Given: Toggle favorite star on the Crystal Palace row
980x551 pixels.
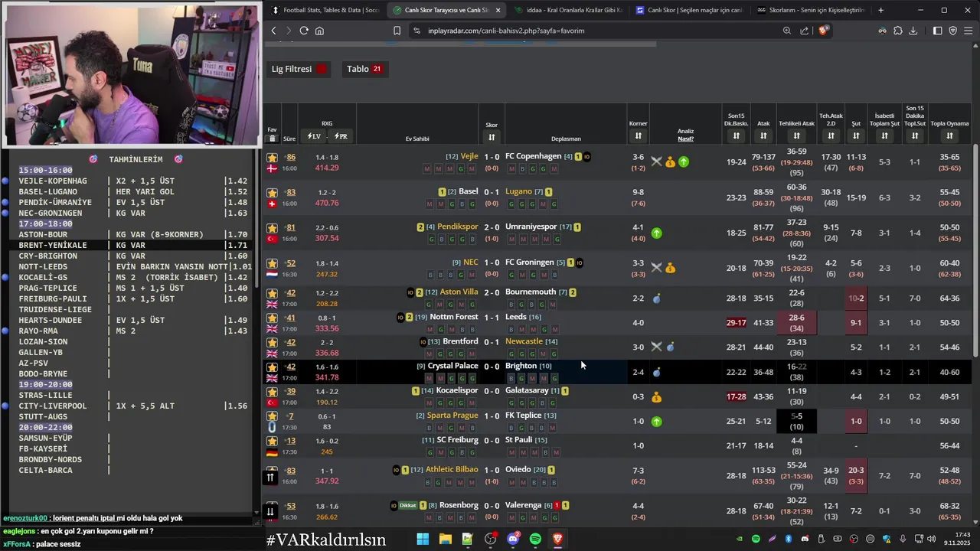Looking at the screenshot, I should click(x=272, y=367).
